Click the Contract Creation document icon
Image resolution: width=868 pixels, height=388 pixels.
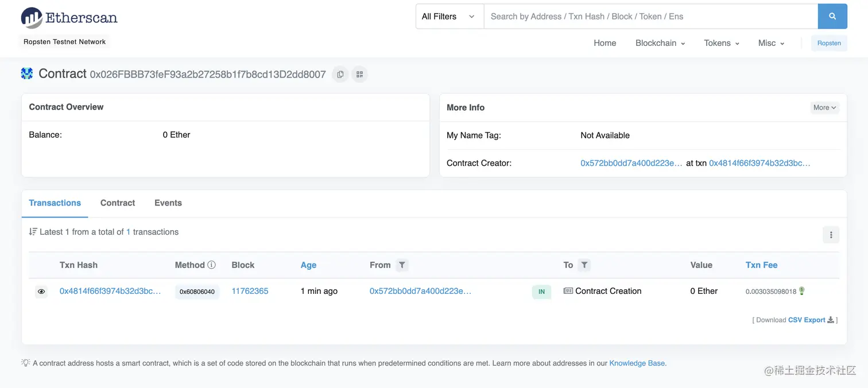click(568, 291)
